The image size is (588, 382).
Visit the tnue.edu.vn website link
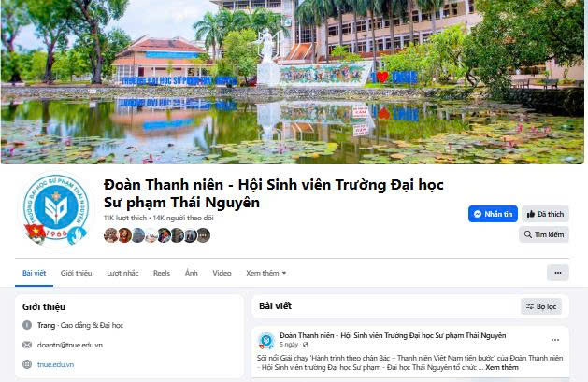click(x=55, y=364)
